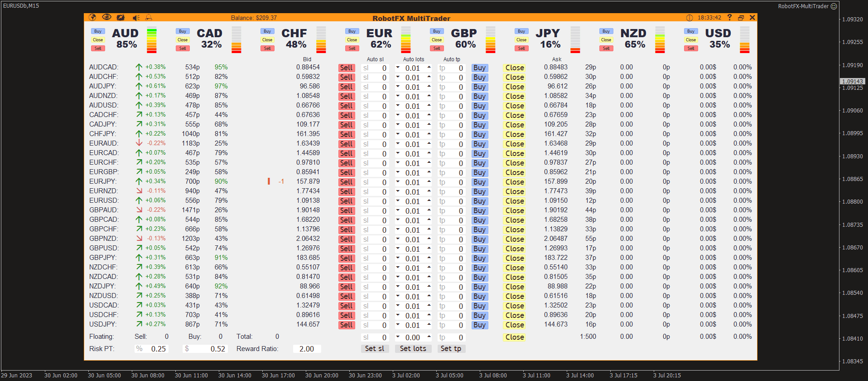This screenshot has width=868, height=381.
Task: Click Buy on the CHFJPY row
Action: tap(479, 134)
